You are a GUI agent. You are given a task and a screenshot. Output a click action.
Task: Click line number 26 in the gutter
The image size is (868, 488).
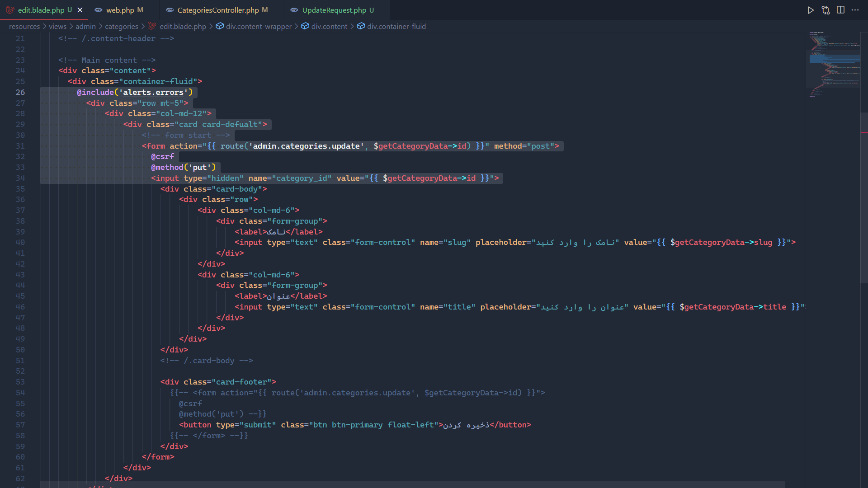[20, 92]
